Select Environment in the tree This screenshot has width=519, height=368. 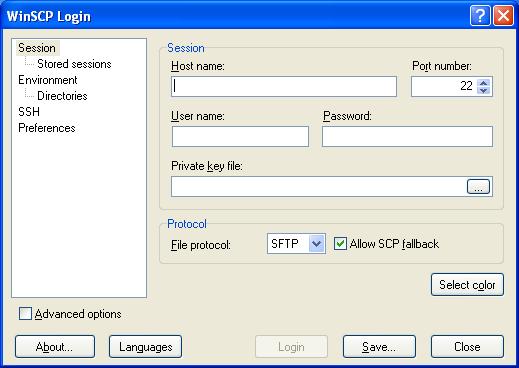tap(48, 80)
